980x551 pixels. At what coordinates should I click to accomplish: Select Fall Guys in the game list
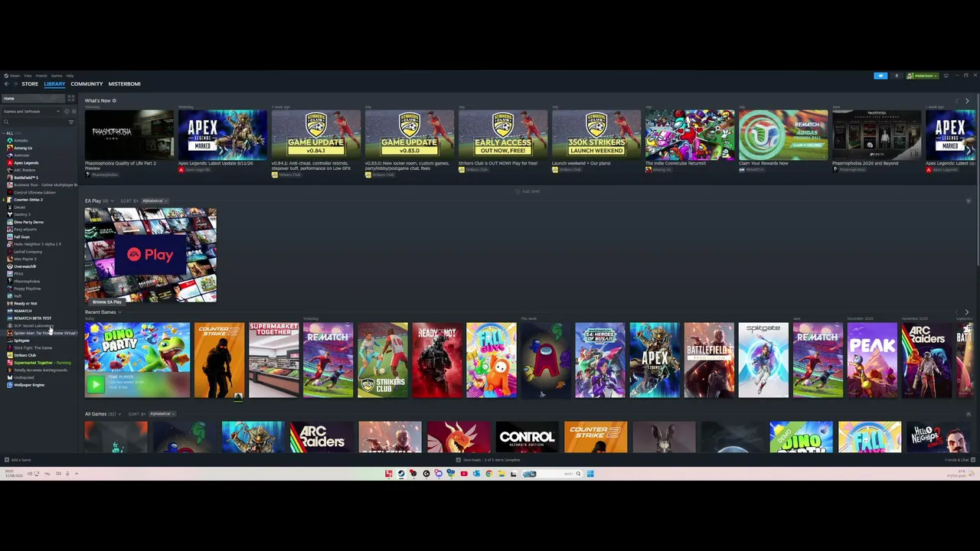tap(21, 236)
